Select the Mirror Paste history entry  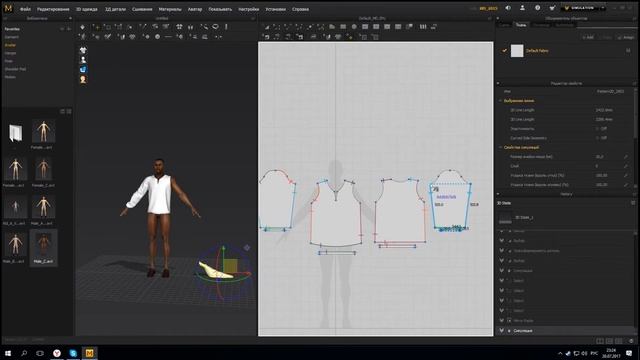pos(524,320)
